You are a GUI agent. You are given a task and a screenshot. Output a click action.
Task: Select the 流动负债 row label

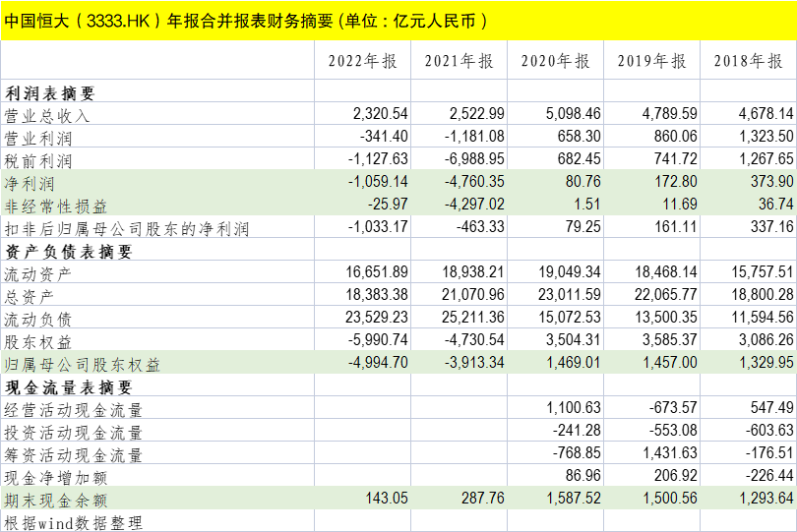tap(38, 320)
